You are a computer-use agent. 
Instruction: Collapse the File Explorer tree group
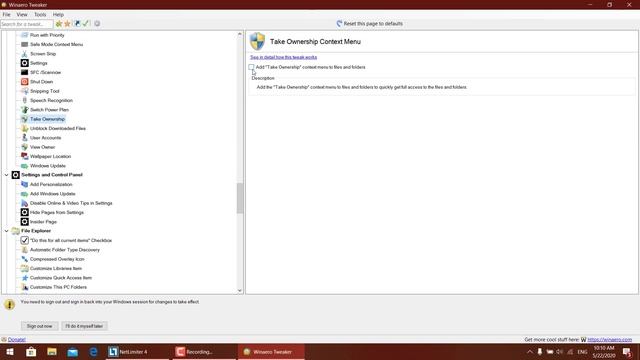pos(7,231)
